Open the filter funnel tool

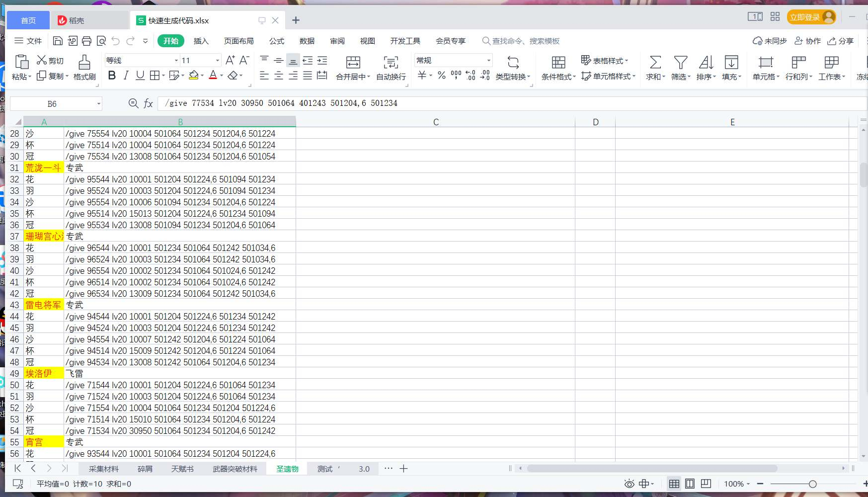pyautogui.click(x=680, y=62)
